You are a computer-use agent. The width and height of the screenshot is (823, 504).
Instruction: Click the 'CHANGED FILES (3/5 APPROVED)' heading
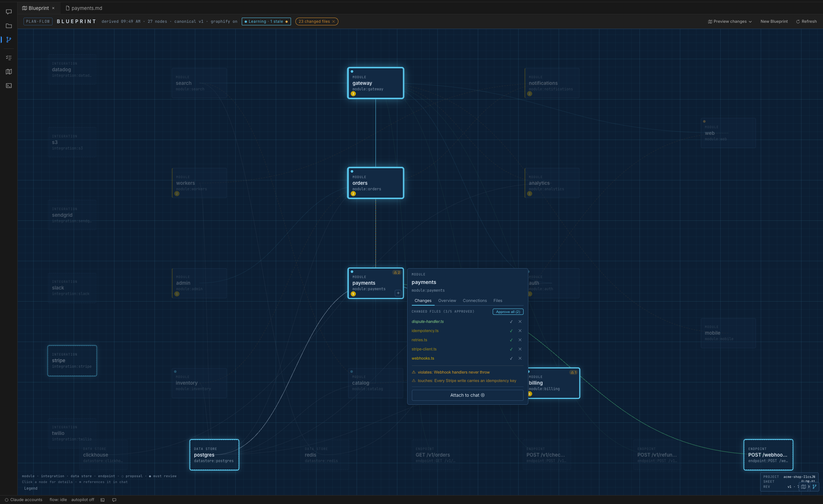pyautogui.click(x=443, y=312)
